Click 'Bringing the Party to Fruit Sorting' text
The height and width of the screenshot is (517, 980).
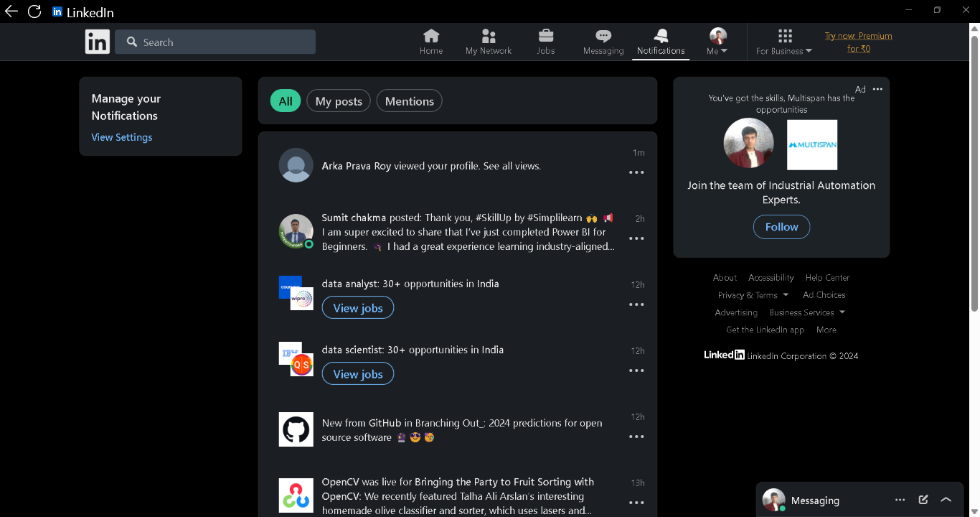tap(504, 482)
